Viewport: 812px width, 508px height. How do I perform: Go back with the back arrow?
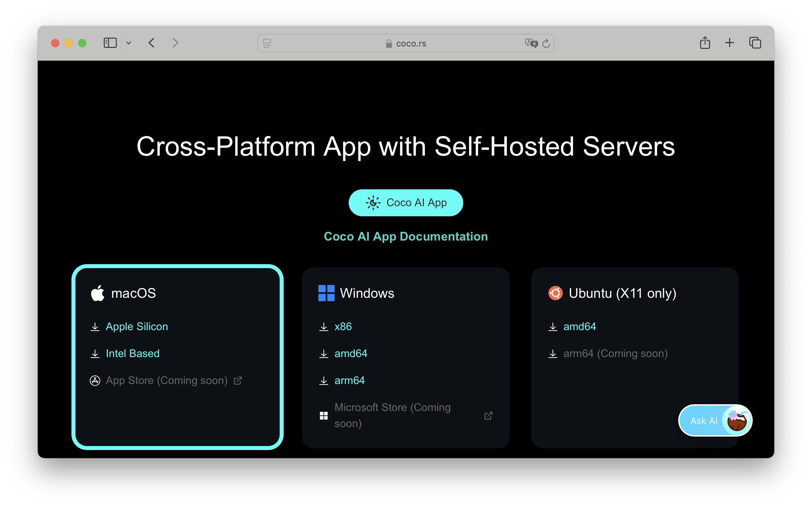pyautogui.click(x=152, y=43)
